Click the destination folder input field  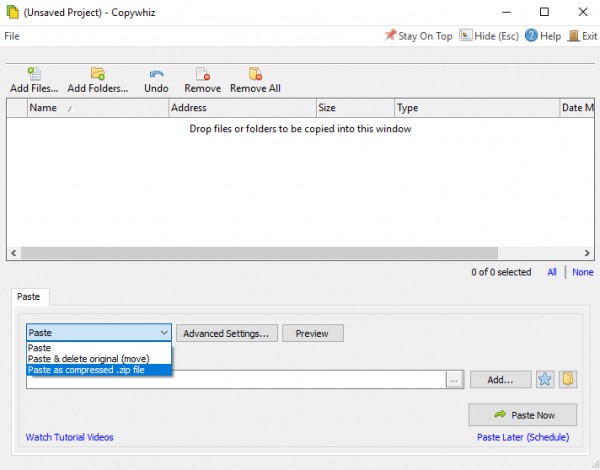pyautogui.click(x=236, y=380)
